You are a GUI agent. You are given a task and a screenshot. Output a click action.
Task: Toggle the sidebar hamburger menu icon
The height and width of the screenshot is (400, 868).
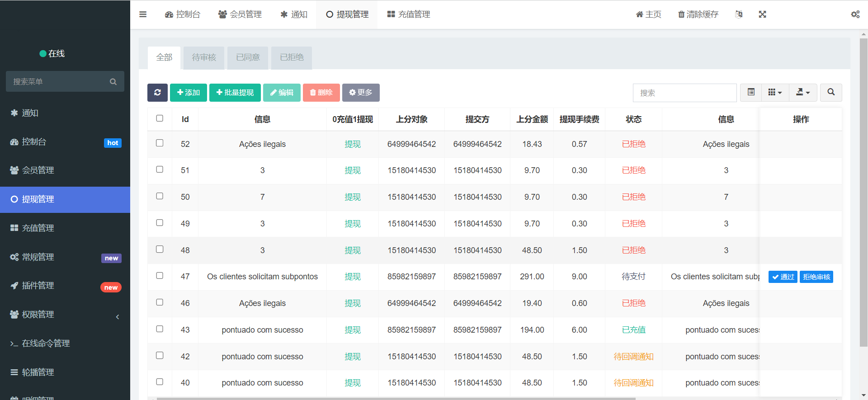tap(143, 14)
